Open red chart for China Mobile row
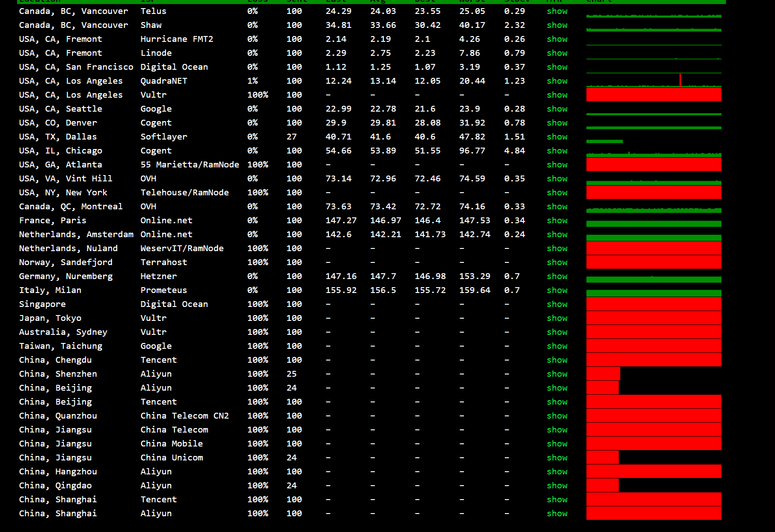Viewport: 775px width, 532px height. [653, 443]
